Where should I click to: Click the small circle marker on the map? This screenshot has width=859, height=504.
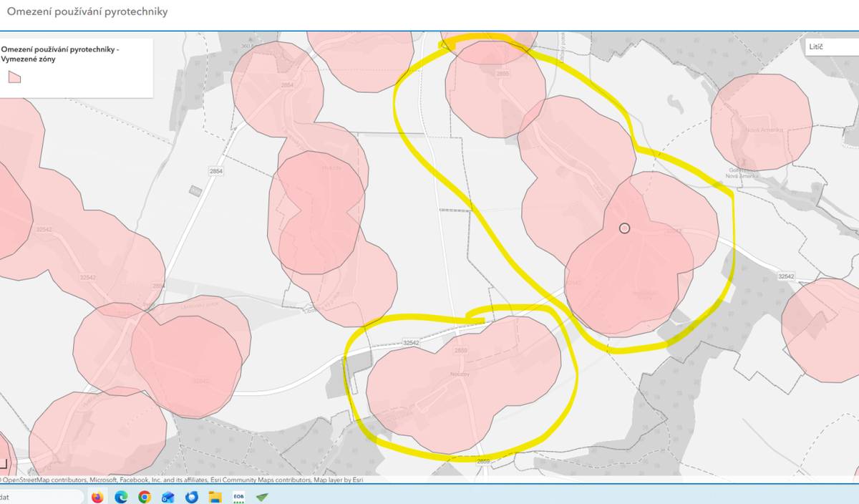(624, 228)
